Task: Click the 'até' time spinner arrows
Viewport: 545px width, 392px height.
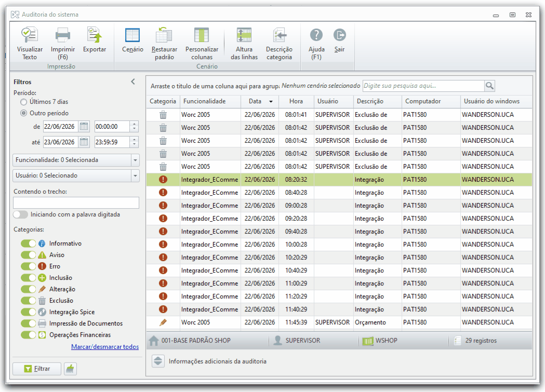Action: (134, 142)
